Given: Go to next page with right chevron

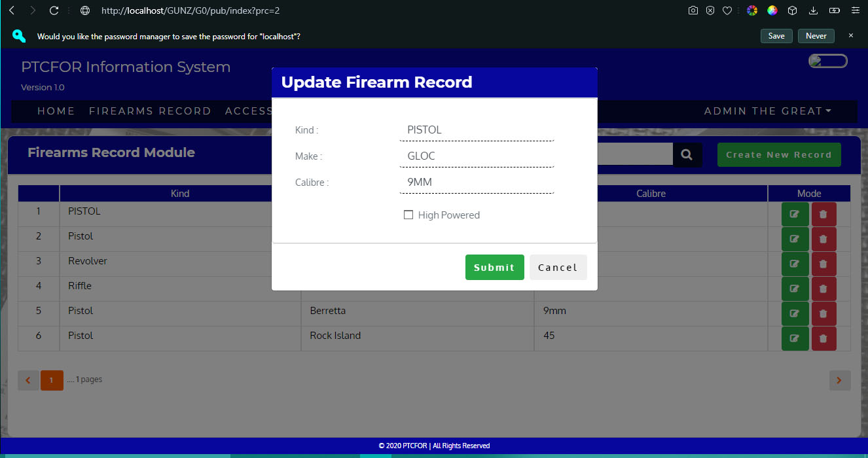Looking at the screenshot, I should [839, 380].
